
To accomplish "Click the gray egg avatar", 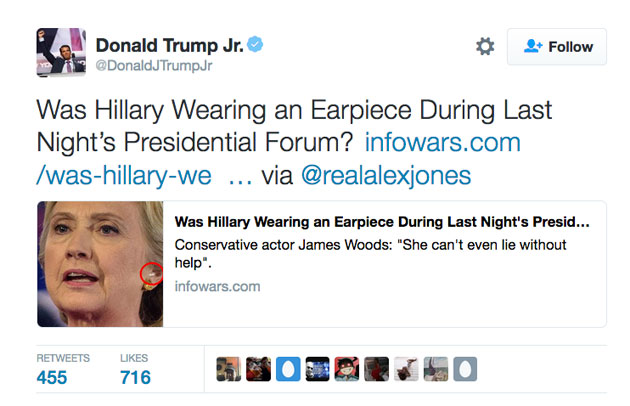I will pyautogui.click(x=465, y=369).
